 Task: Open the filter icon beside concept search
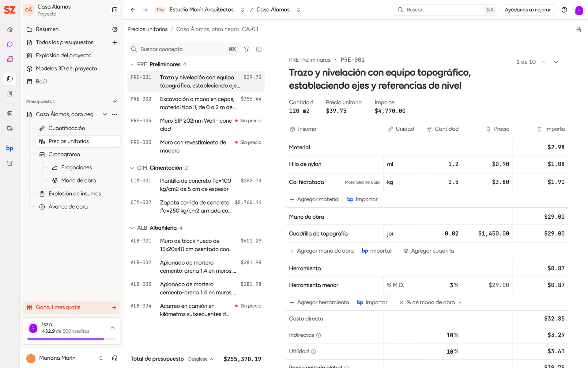247,49
